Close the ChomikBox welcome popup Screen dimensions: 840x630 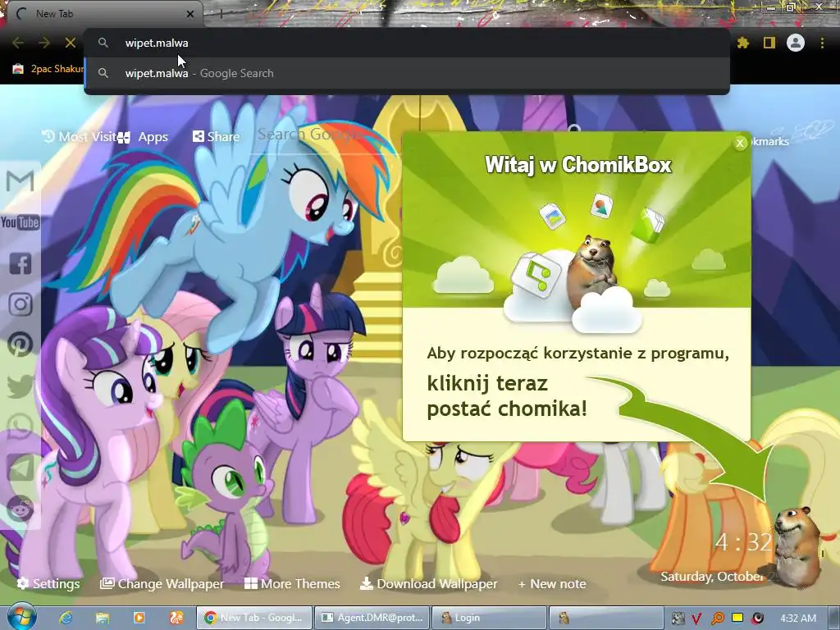[x=740, y=143]
